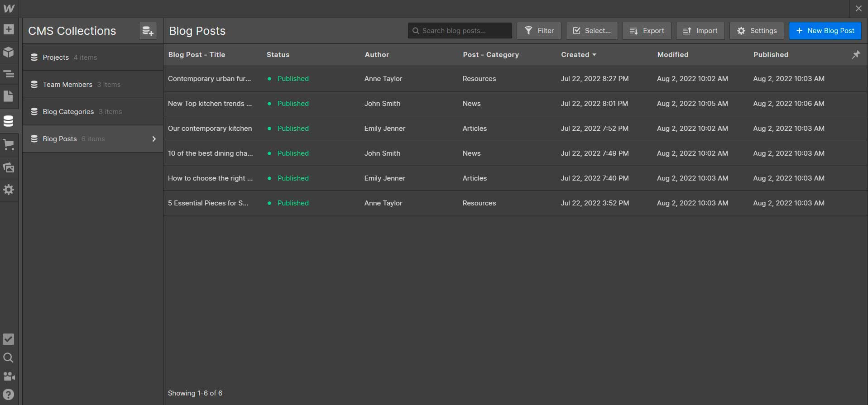This screenshot has height=405, width=868.
Task: Open the 'Our contemporary kitchen' post row
Action: click(x=210, y=129)
